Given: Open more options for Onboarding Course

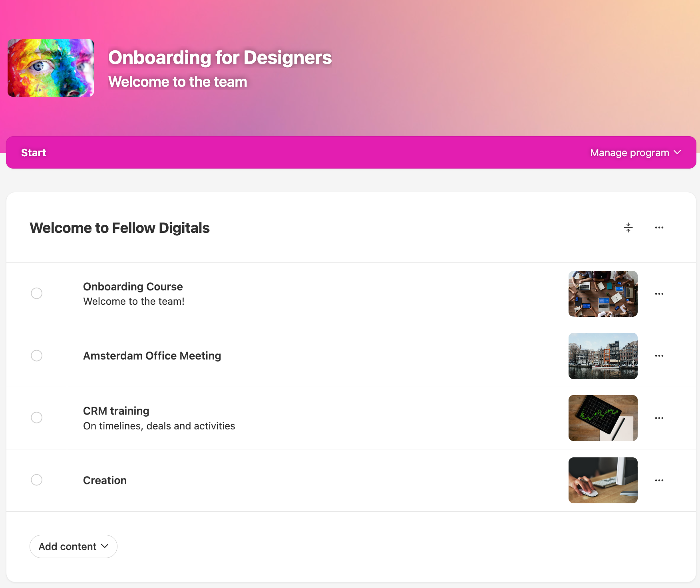Looking at the screenshot, I should [659, 294].
